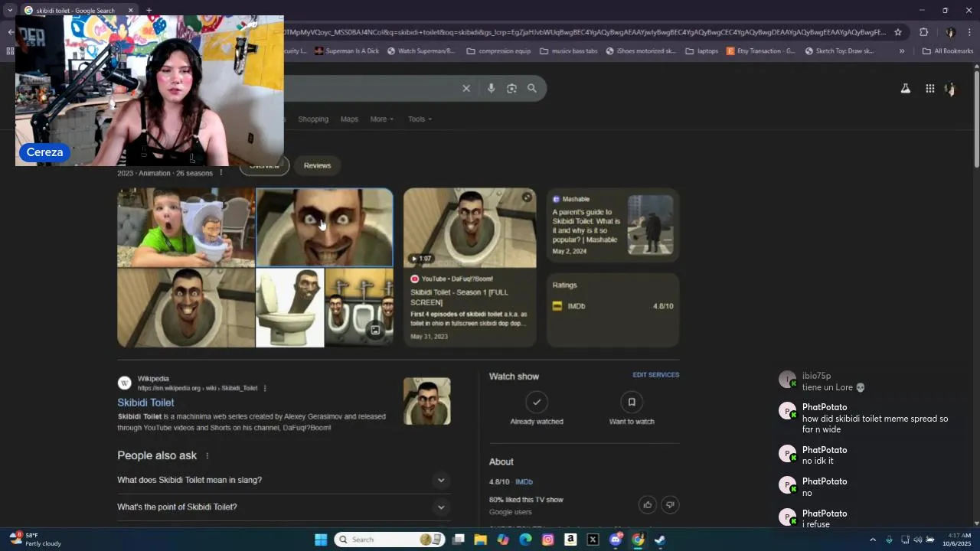Open options dots beside People also ask

[207, 456]
